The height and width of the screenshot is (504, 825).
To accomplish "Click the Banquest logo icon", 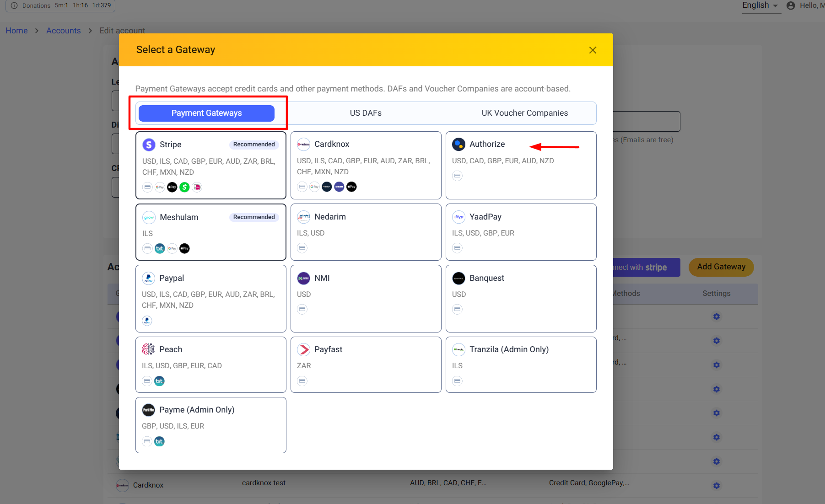I will (458, 278).
